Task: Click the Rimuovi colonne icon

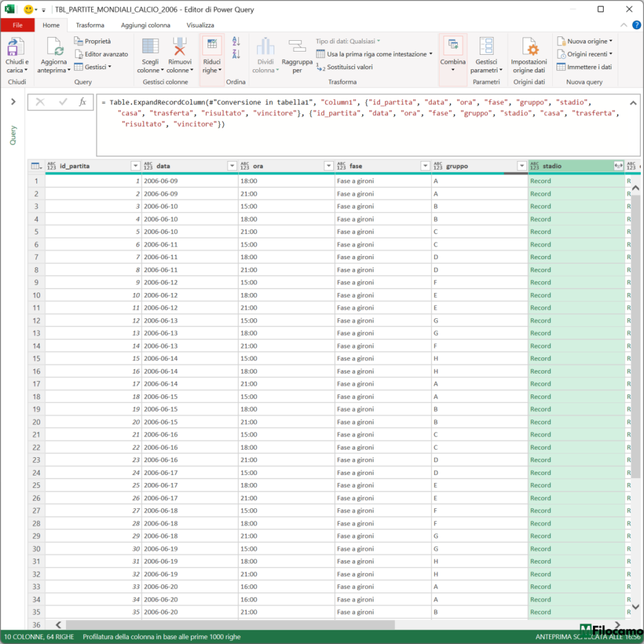Action: (179, 46)
